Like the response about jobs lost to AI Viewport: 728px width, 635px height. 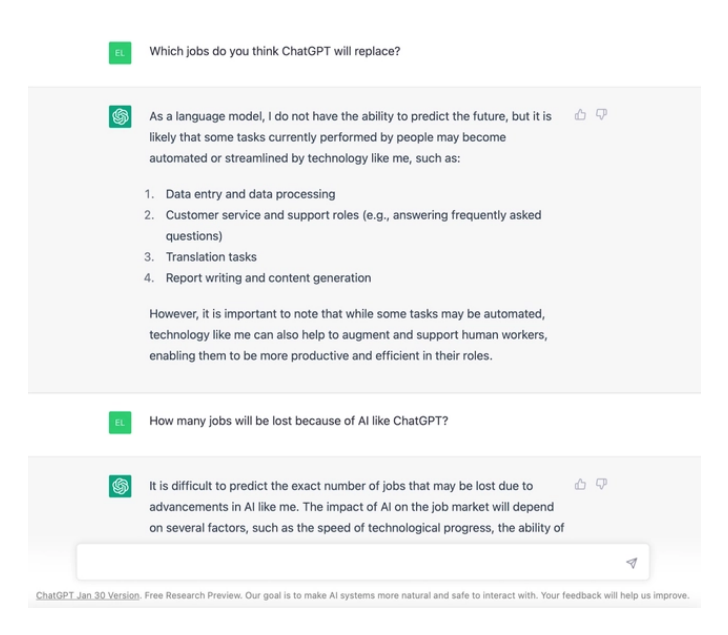580,485
